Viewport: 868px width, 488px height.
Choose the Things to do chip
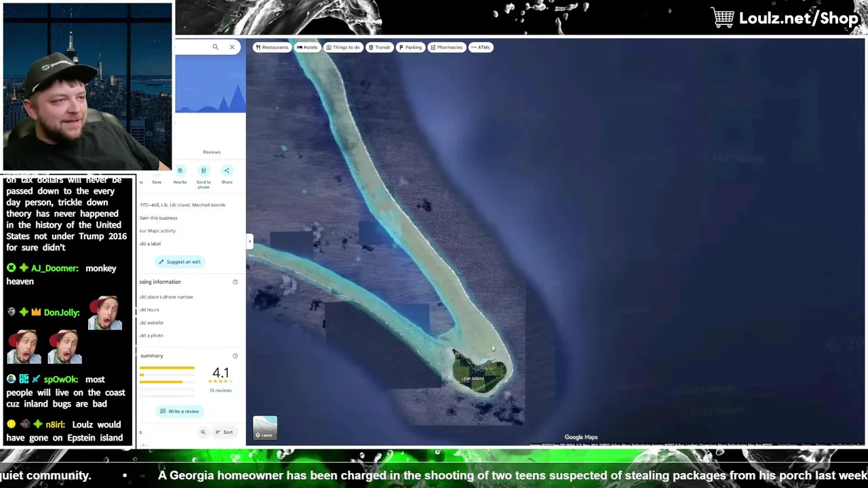pyautogui.click(x=343, y=47)
